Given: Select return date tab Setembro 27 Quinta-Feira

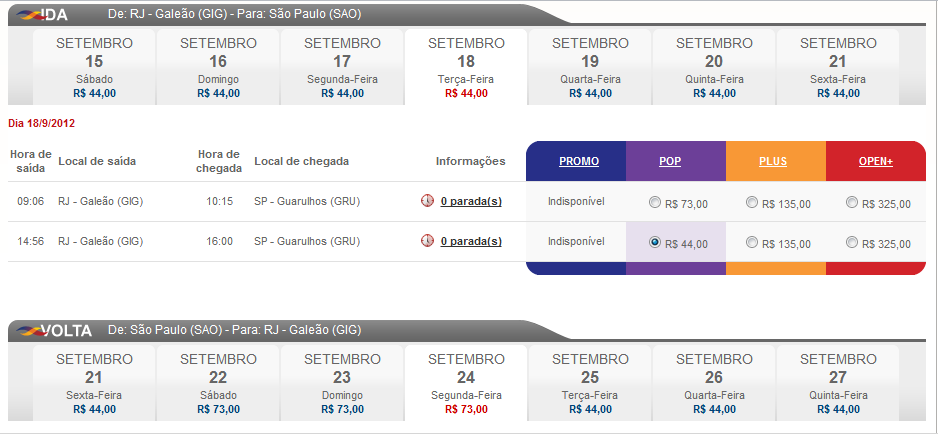Looking at the screenshot, I should (838, 383).
